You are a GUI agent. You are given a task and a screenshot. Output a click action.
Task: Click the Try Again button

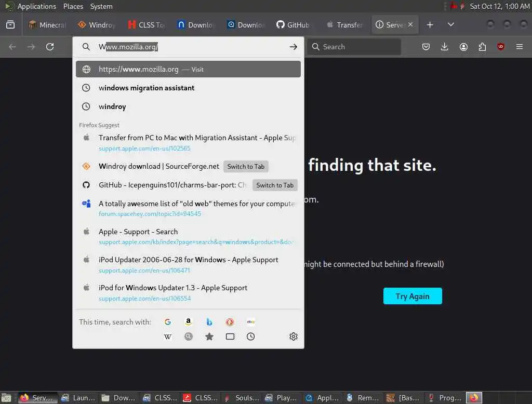(x=413, y=296)
